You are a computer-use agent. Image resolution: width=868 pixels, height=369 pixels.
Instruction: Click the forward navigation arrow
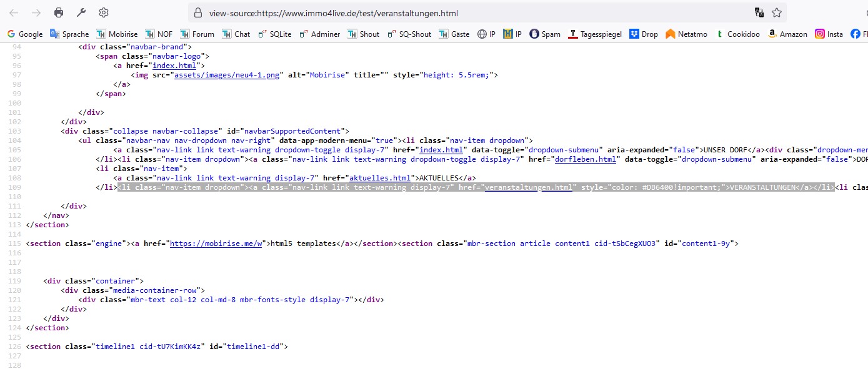[36, 12]
